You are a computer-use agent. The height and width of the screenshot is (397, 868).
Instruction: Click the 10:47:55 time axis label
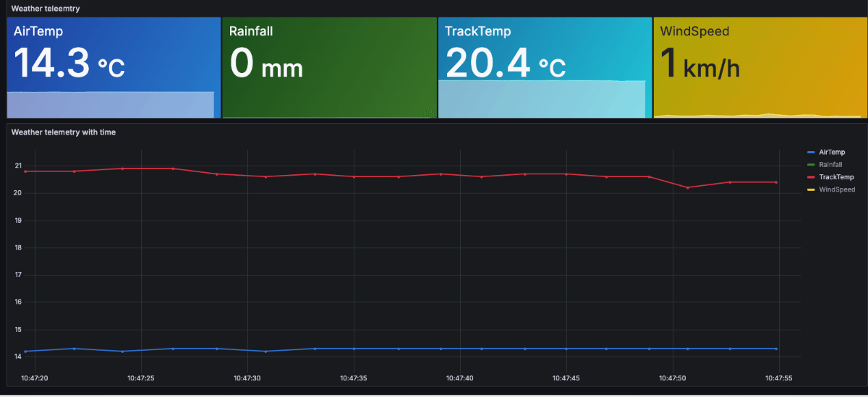[779, 377]
